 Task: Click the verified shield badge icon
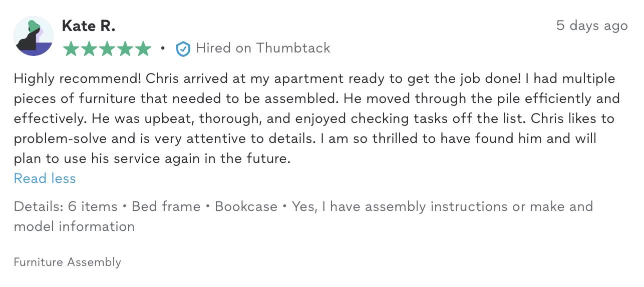point(183,49)
